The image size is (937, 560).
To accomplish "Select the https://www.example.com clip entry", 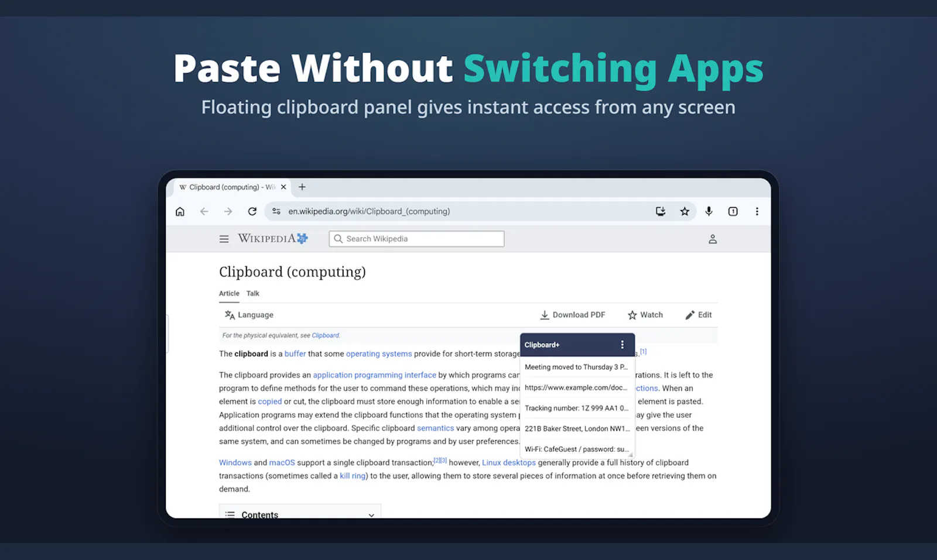I will tap(577, 387).
